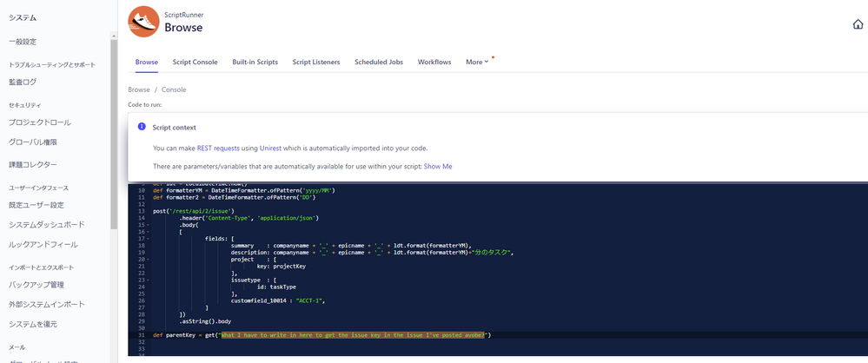Click the .asString().body code line
The height and width of the screenshot is (363, 868).
(205, 321)
